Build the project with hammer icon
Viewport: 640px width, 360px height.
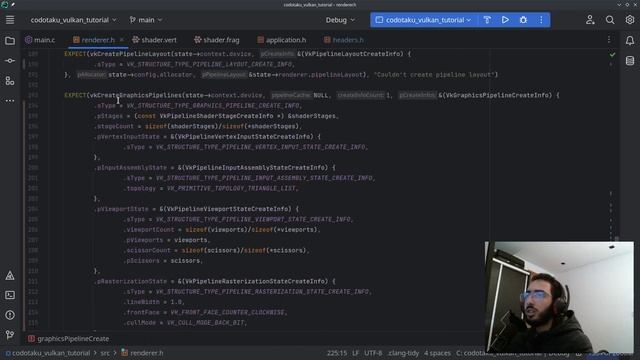(x=487, y=20)
